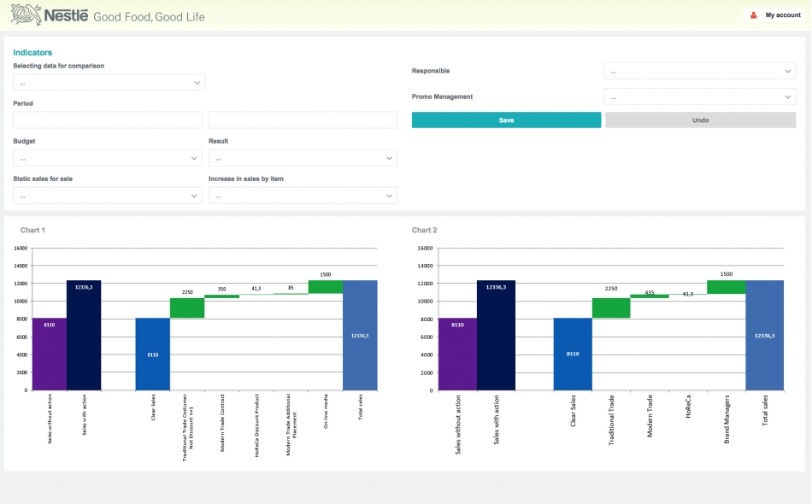Click green Traditional Trade bar in Chart 2
Viewport: 812px width, 504px height.
pos(611,308)
